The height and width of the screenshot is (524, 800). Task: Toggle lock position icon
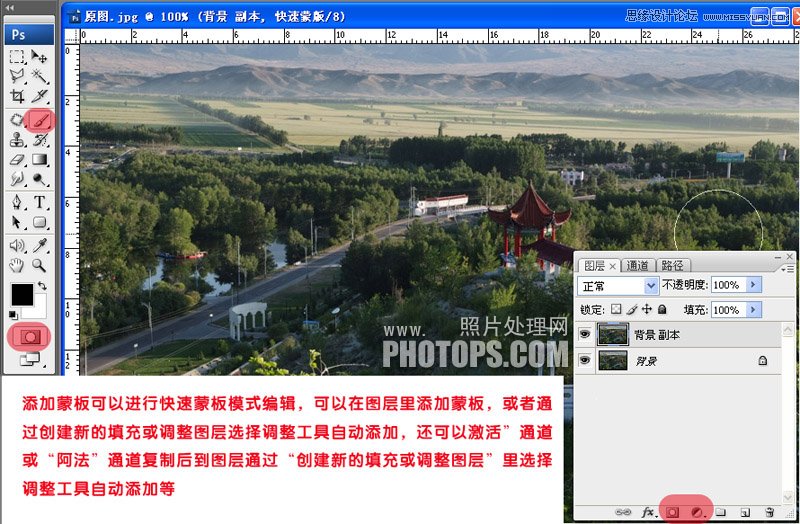tap(647, 309)
